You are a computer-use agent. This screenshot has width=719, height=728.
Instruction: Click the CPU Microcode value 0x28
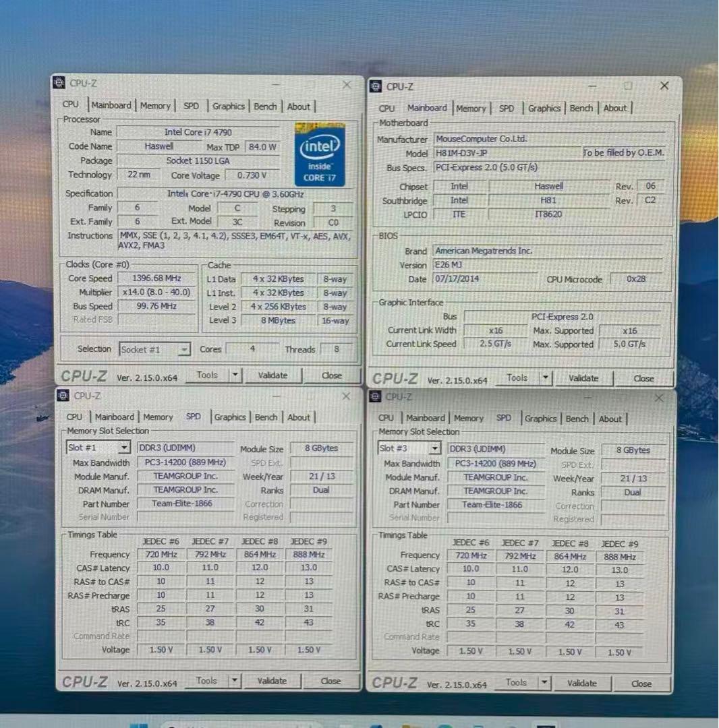[x=636, y=279]
